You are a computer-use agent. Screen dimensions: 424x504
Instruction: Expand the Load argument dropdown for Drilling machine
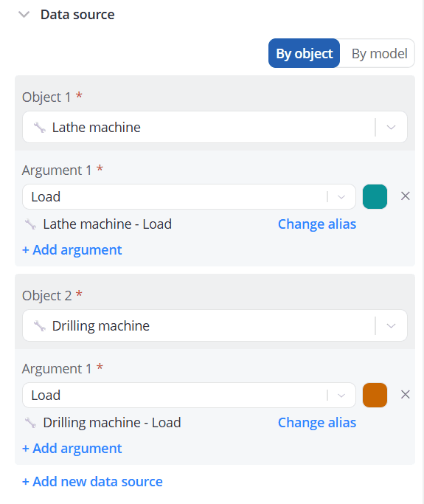(189, 395)
